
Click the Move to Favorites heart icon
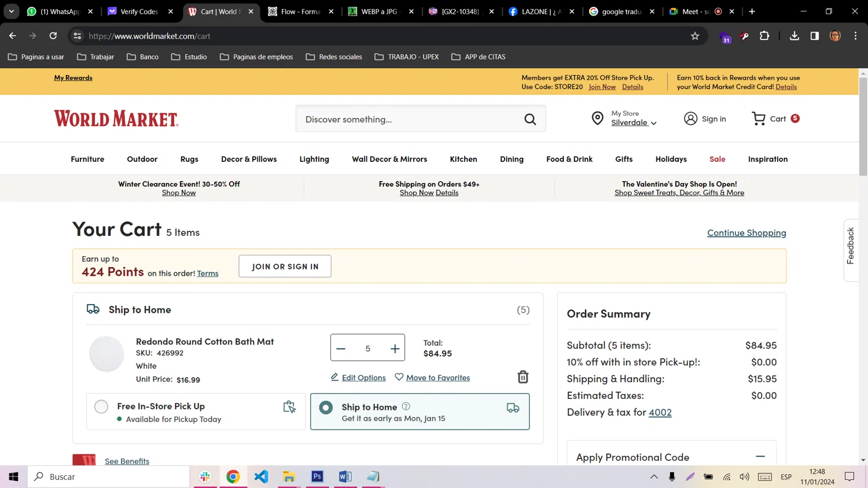coord(399,377)
